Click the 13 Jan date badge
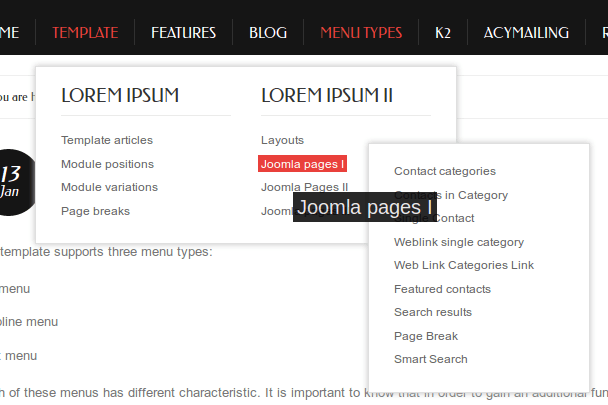Viewport: 608px width, 405px height. pos(16,182)
